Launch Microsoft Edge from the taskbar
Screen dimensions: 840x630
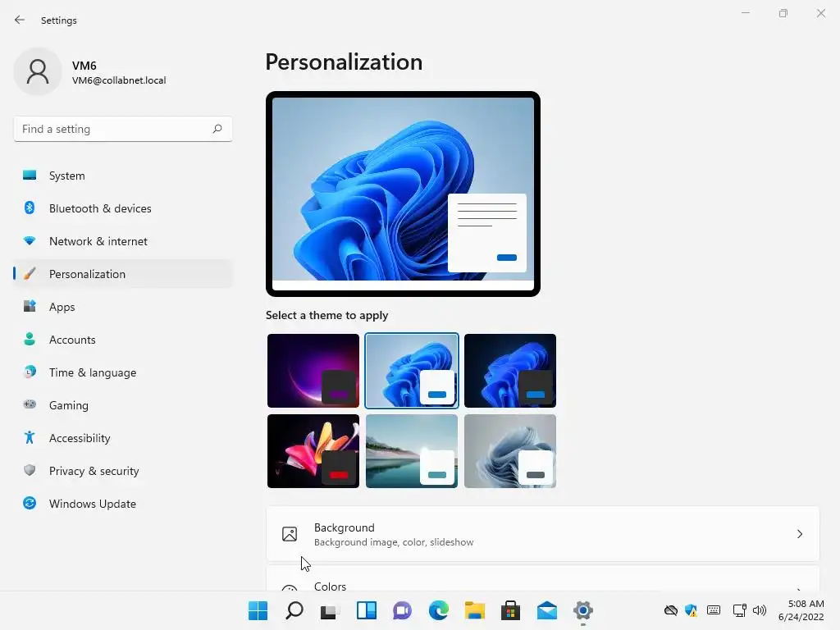(x=439, y=610)
